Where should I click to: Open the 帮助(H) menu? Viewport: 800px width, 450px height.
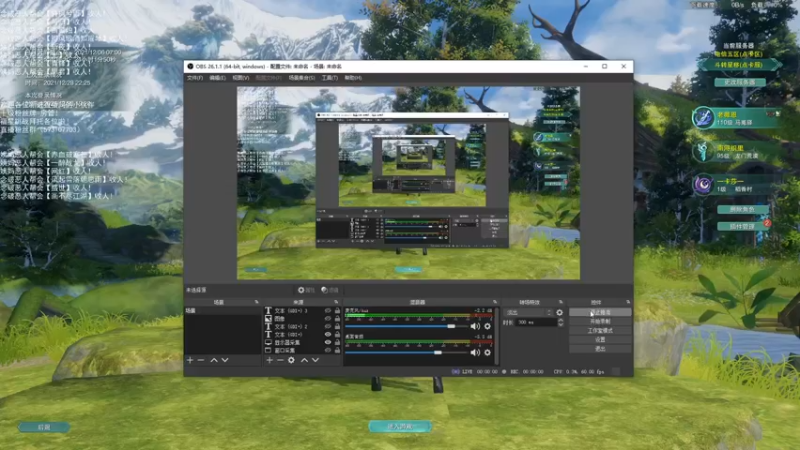pyautogui.click(x=353, y=78)
